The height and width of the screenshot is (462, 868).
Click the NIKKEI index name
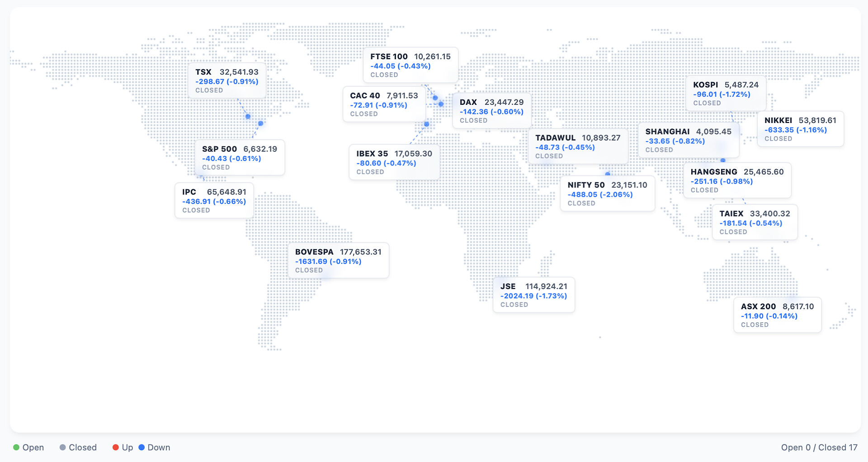click(x=778, y=121)
